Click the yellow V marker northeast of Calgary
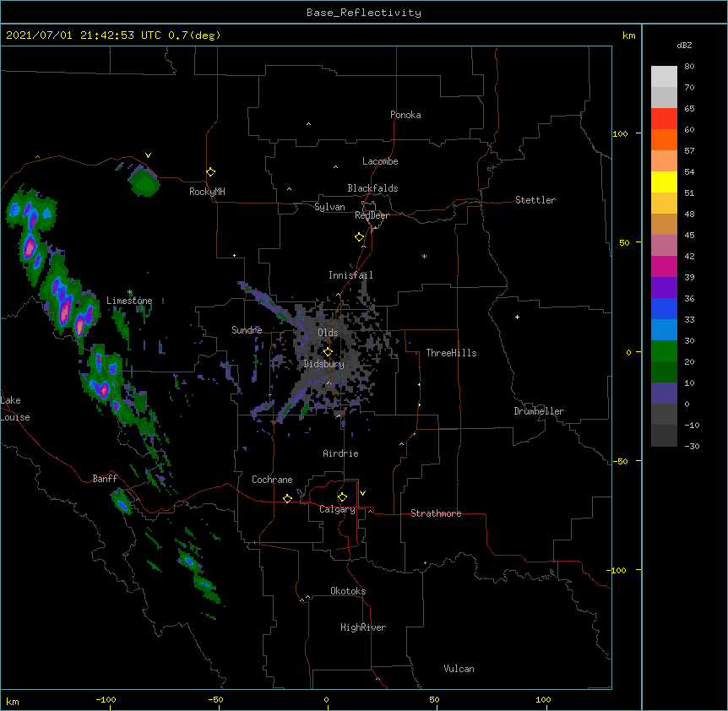 (x=362, y=493)
